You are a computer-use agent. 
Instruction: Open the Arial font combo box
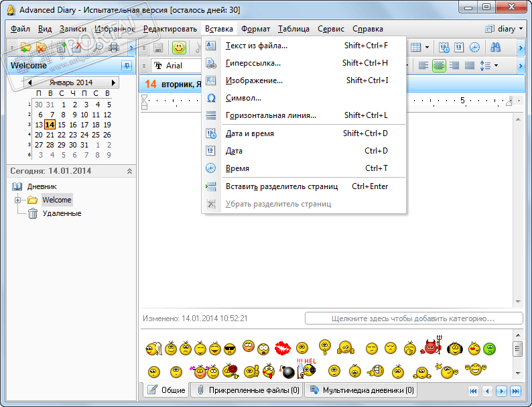[176, 66]
